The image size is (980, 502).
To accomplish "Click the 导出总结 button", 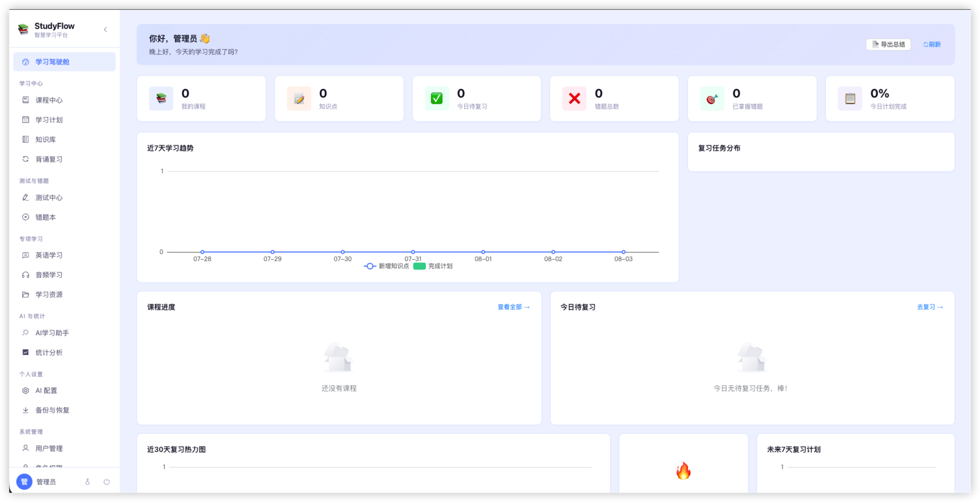I will point(889,44).
